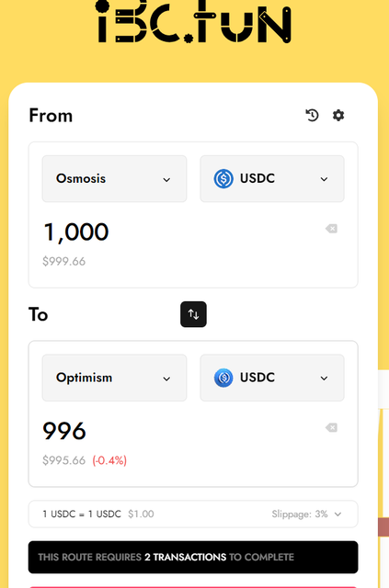Swap From and To with the arrows button
Viewport: 389px width, 588px height.
click(193, 314)
